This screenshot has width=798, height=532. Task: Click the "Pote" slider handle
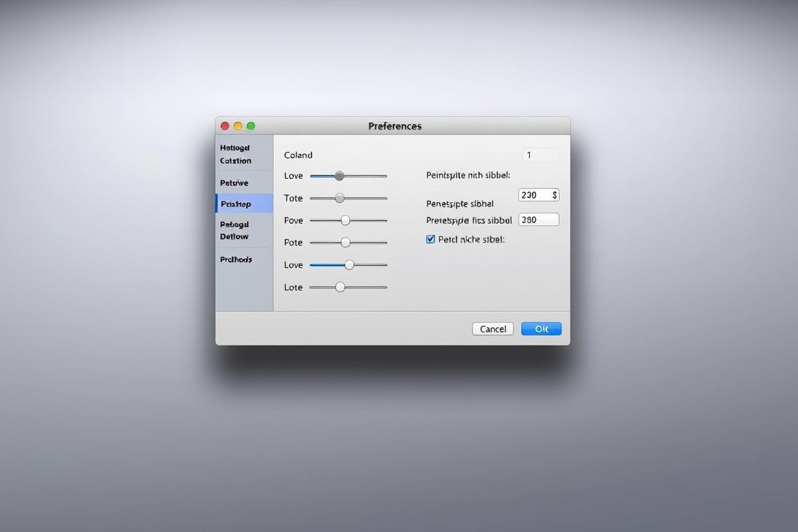[345, 242]
